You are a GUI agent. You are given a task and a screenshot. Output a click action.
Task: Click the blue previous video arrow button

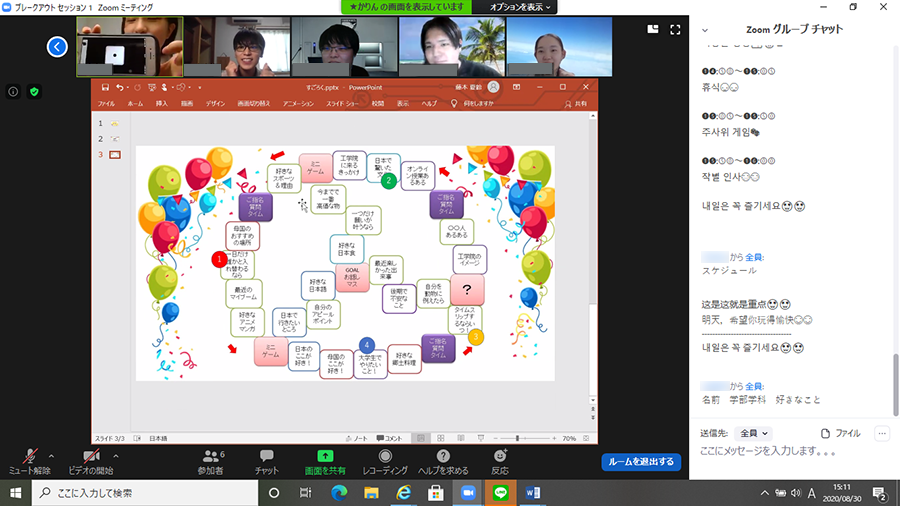[x=58, y=46]
